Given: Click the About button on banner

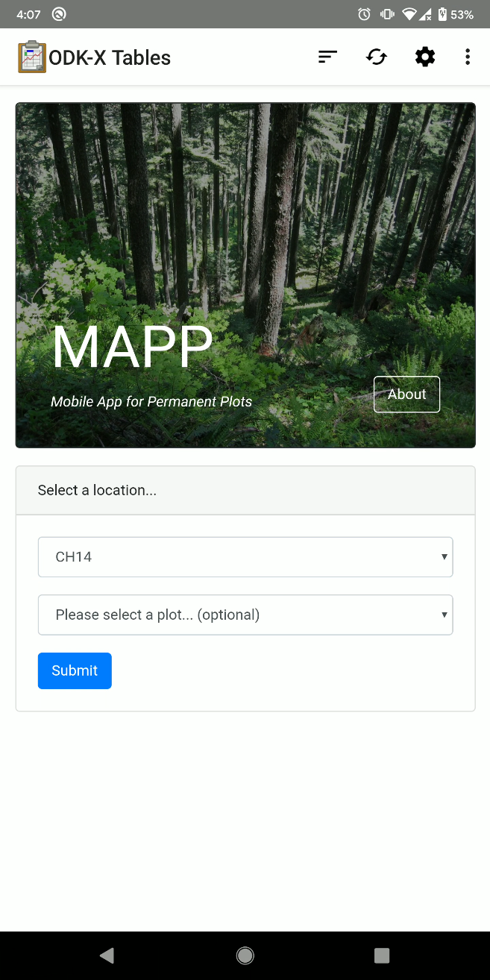Looking at the screenshot, I should 406,395.
